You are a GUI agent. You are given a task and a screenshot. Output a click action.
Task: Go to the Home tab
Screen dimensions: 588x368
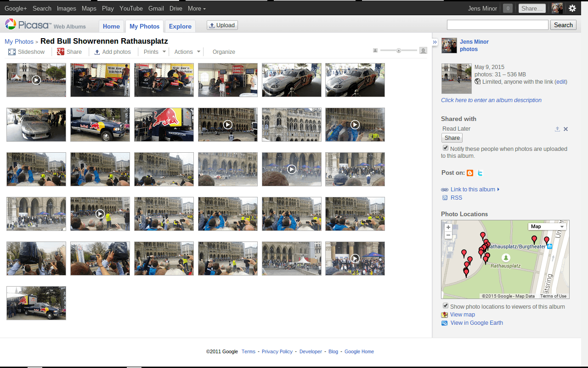111,26
